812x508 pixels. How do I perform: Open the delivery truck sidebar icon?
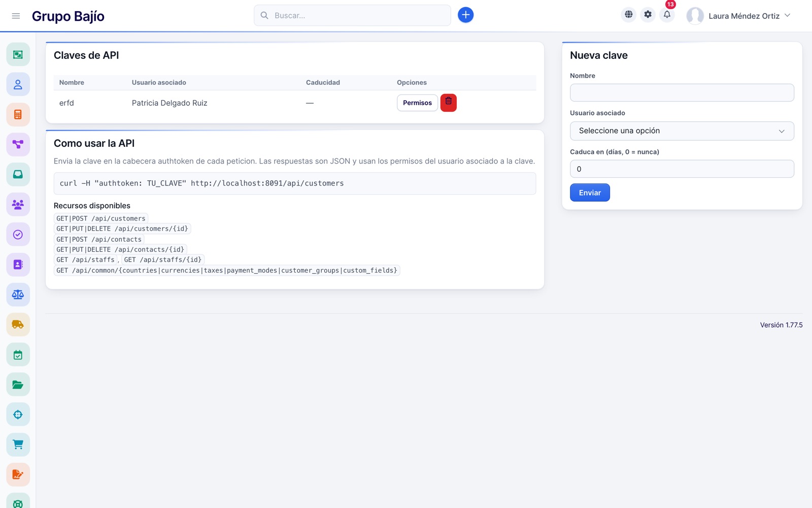tap(18, 324)
